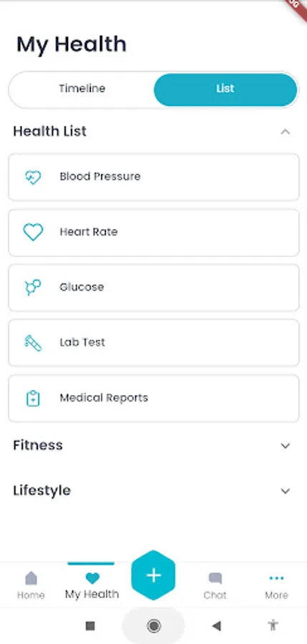
Task: Open the Medical Reports entry
Action: (154, 399)
